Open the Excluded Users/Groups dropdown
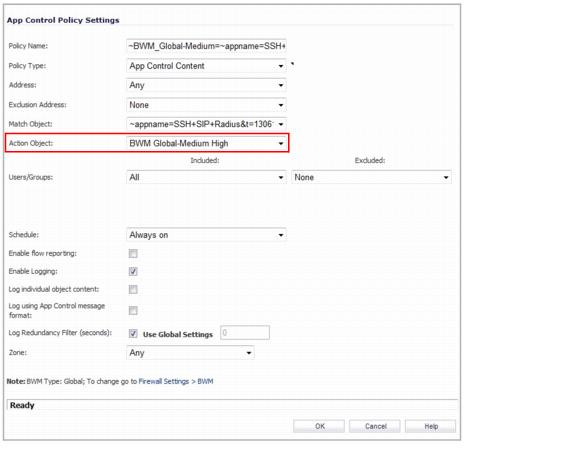The image size is (574, 450). click(371, 178)
